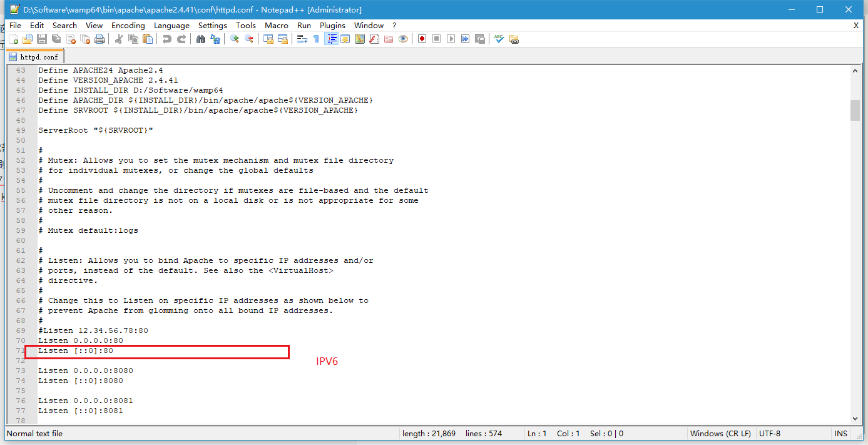Click the vertical scrollbar thumb
The width and height of the screenshot is (868, 445).
click(855, 110)
